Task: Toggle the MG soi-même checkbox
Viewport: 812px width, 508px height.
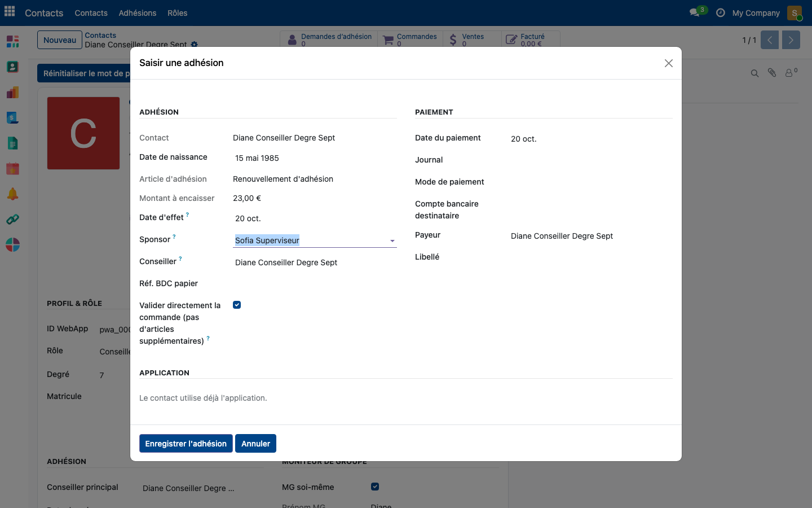Action: point(375,487)
